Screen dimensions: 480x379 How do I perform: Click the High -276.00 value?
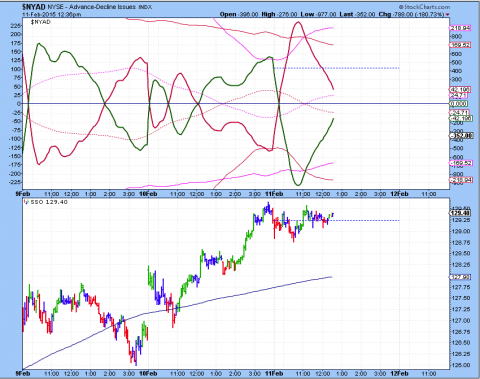click(279, 14)
